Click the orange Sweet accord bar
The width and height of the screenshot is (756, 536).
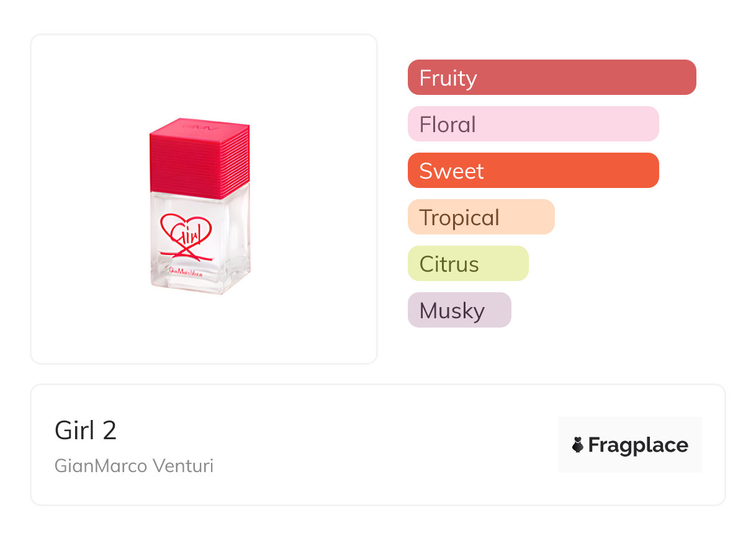coord(533,171)
